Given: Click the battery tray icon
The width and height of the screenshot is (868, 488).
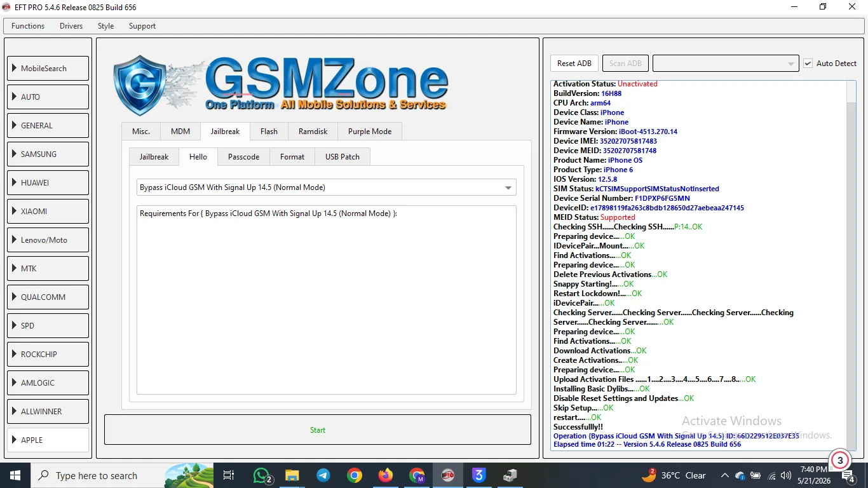Looking at the screenshot, I should [756, 475].
